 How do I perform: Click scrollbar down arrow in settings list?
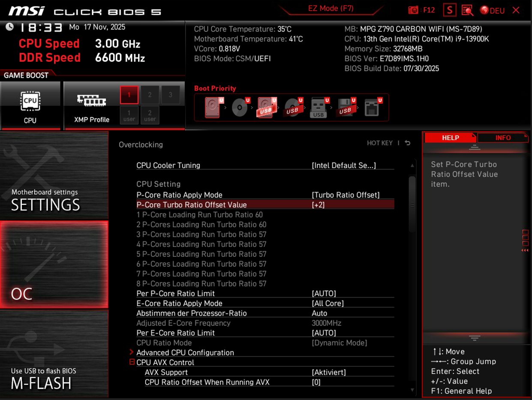point(412,390)
